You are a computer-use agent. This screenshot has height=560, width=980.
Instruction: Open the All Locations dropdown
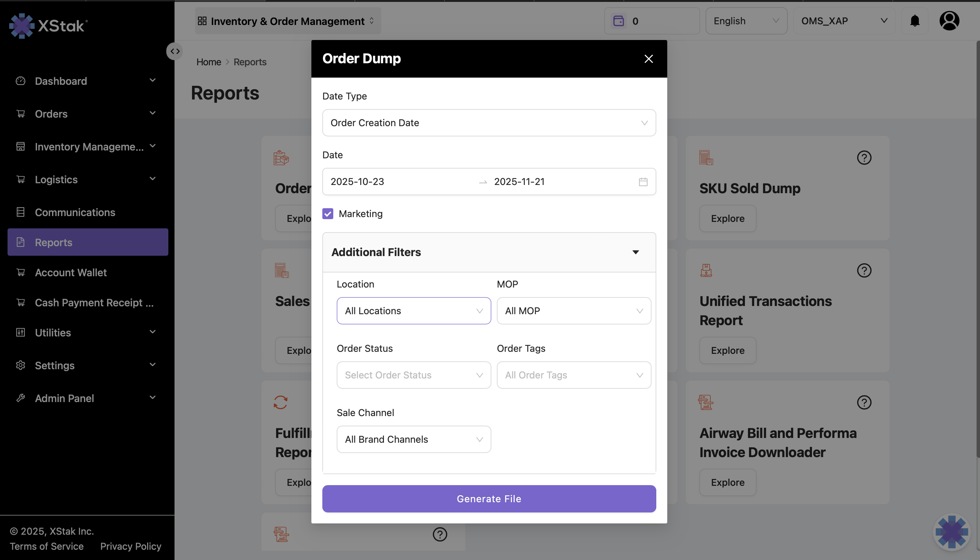point(413,311)
